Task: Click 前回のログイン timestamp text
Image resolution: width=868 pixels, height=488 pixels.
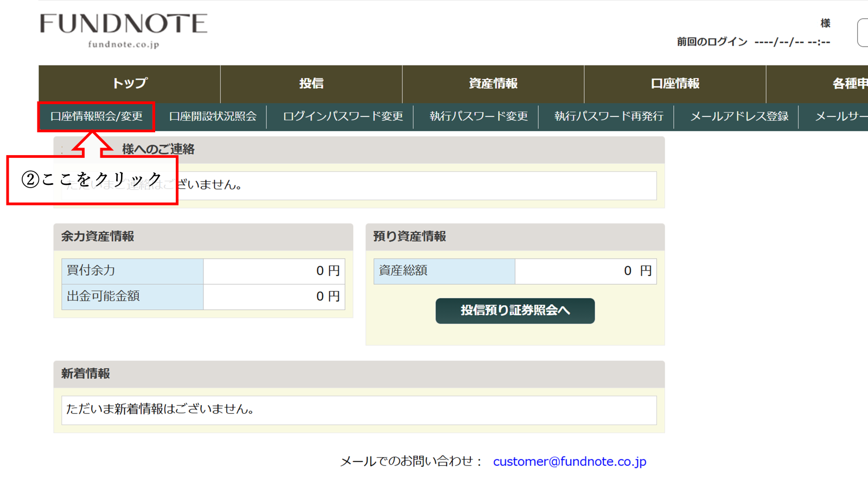Action: tap(753, 42)
